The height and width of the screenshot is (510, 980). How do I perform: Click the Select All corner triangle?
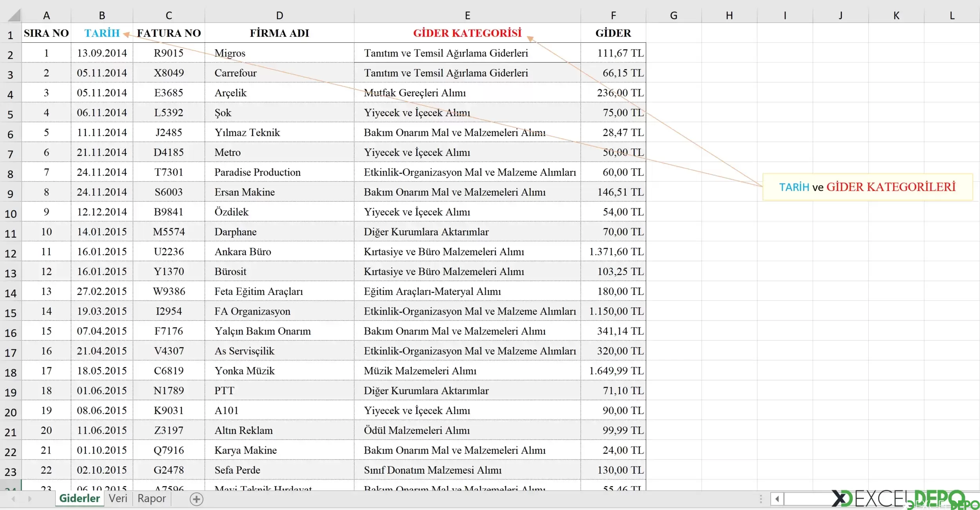(14, 15)
